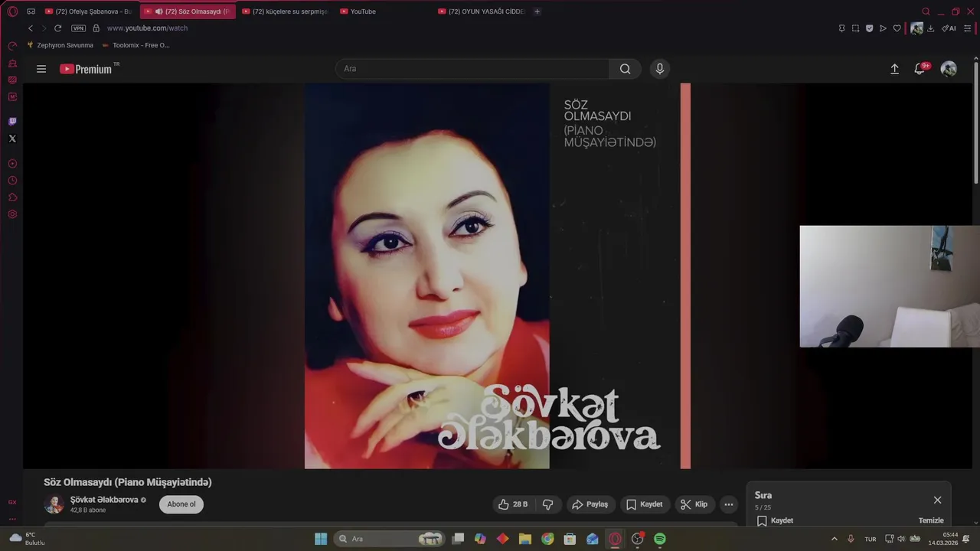Switch to Ofelya Şabanova tab
980x551 pixels.
click(88, 11)
